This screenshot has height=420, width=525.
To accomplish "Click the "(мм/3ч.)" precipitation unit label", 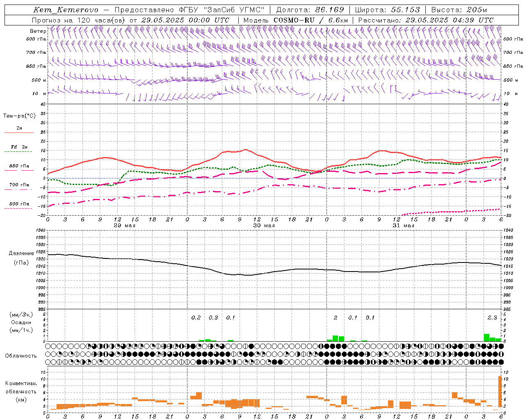I will [x=21, y=315].
